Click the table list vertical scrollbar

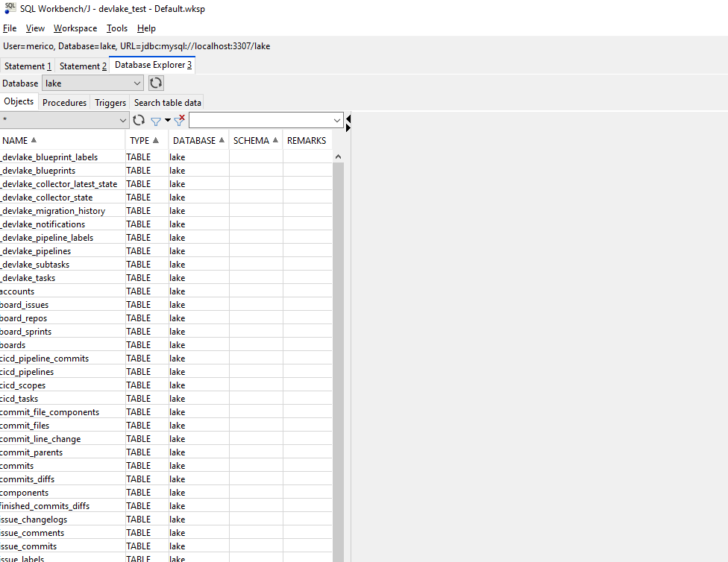coord(338,362)
